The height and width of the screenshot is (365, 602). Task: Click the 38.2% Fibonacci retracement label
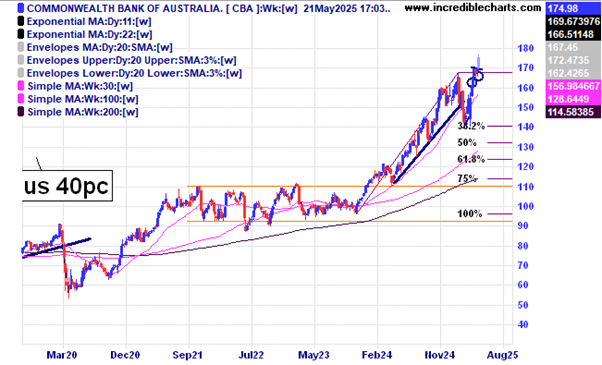[x=471, y=126]
